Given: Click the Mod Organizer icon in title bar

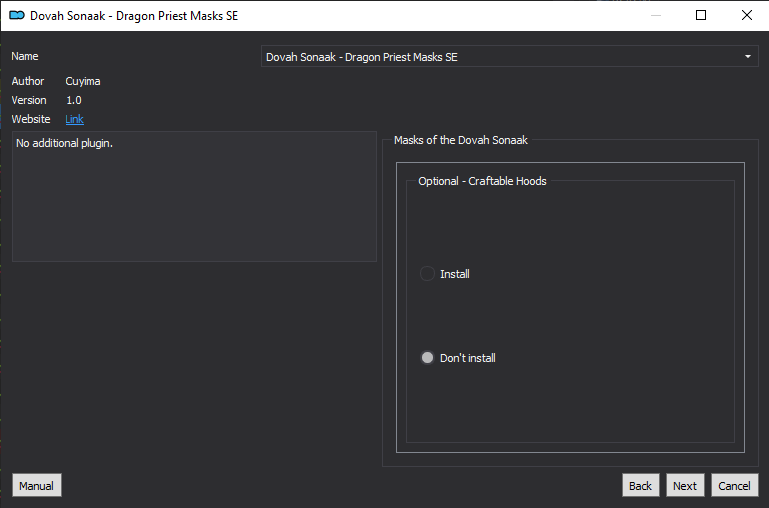Looking at the screenshot, I should click(17, 16).
